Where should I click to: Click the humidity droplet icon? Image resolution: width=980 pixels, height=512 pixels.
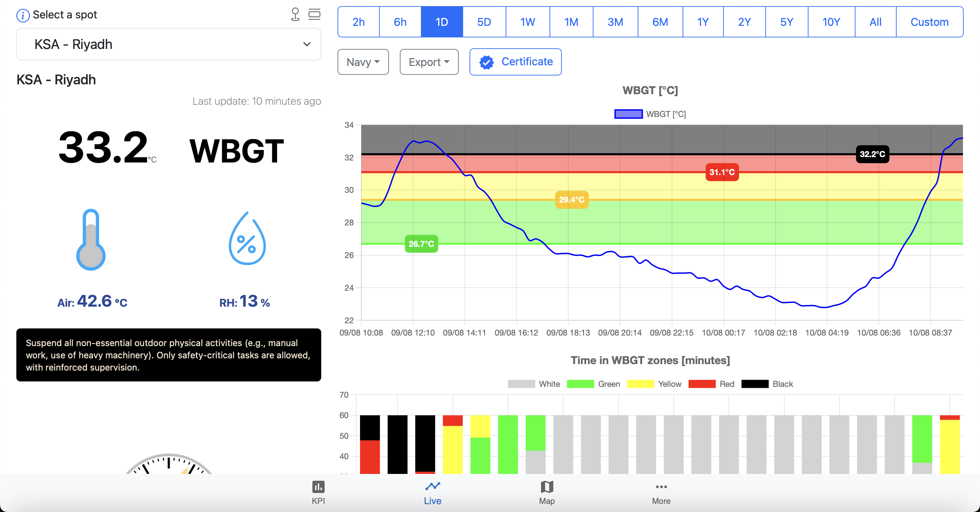pyautogui.click(x=247, y=238)
